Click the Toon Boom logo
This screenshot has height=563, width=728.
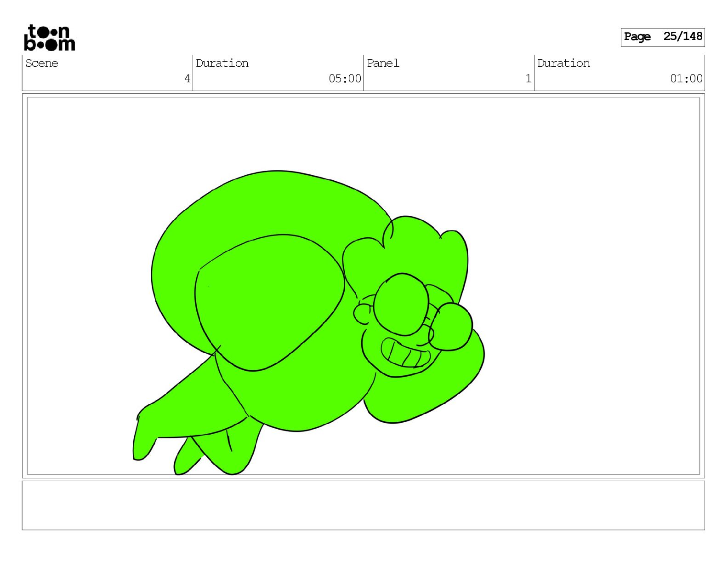pyautogui.click(x=49, y=37)
